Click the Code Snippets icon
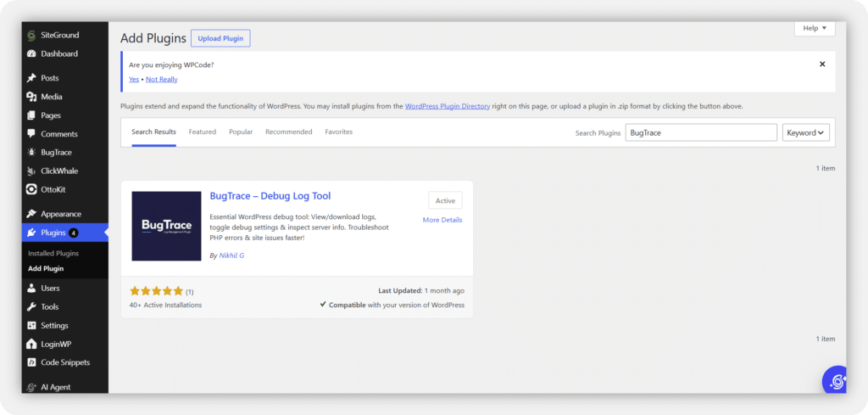 coord(31,362)
